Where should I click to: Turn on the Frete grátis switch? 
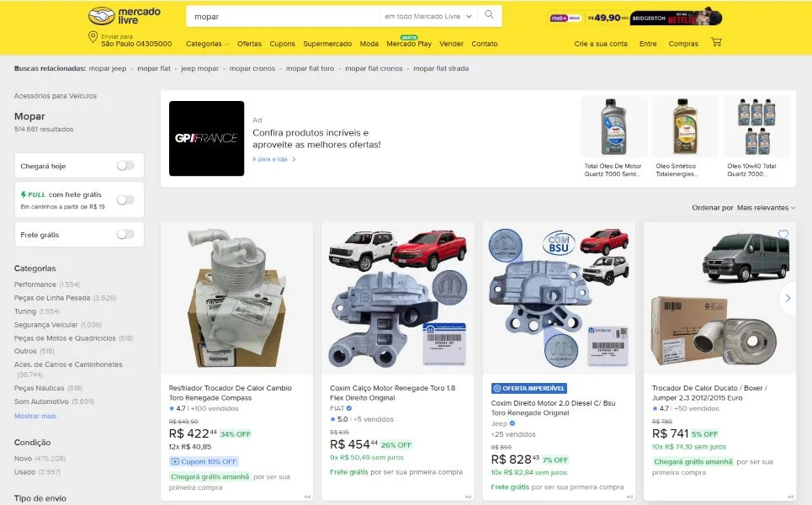pos(125,234)
